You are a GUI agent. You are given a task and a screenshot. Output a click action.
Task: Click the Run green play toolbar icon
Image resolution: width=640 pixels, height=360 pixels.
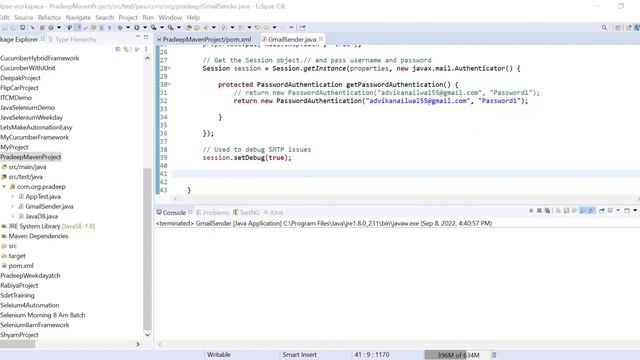[x=137, y=28]
